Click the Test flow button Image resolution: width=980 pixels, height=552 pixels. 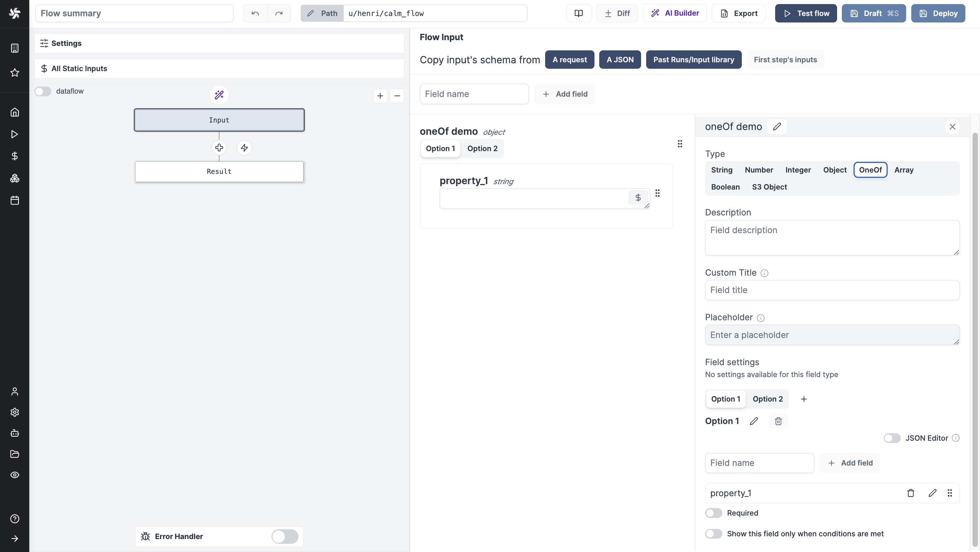click(806, 13)
